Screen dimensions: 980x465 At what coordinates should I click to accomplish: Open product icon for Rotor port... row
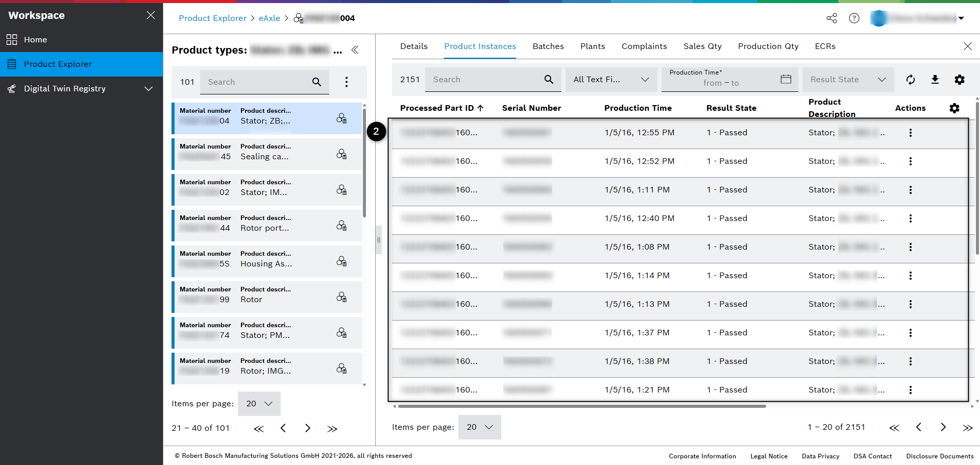tap(341, 226)
